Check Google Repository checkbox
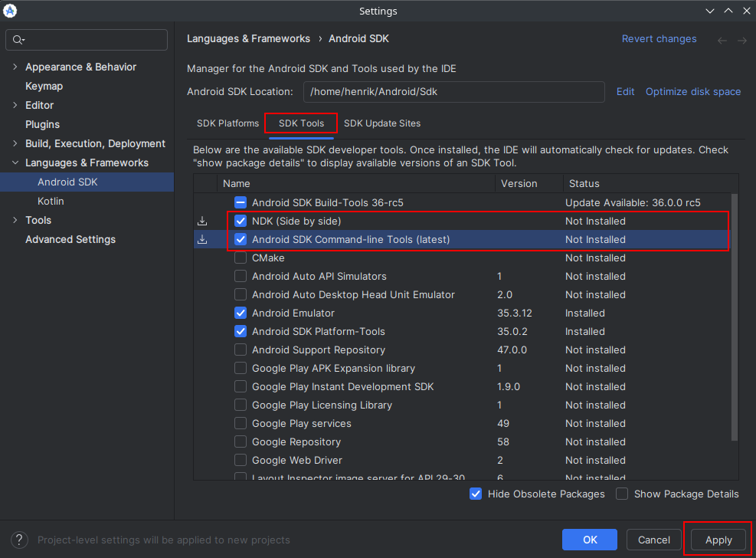 pos(241,441)
